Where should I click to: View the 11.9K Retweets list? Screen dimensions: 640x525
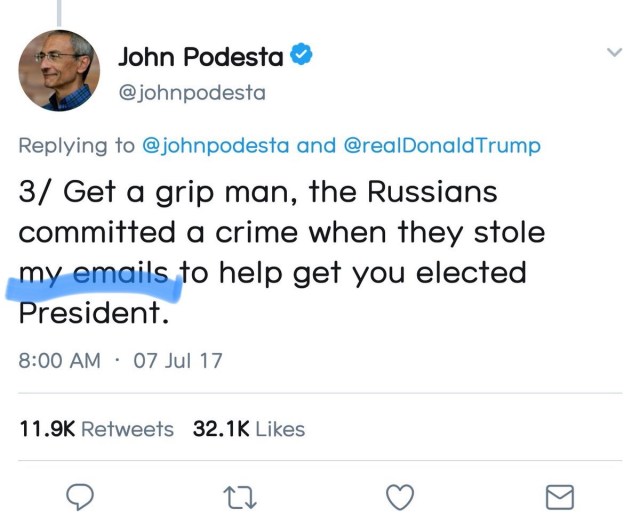[96, 429]
